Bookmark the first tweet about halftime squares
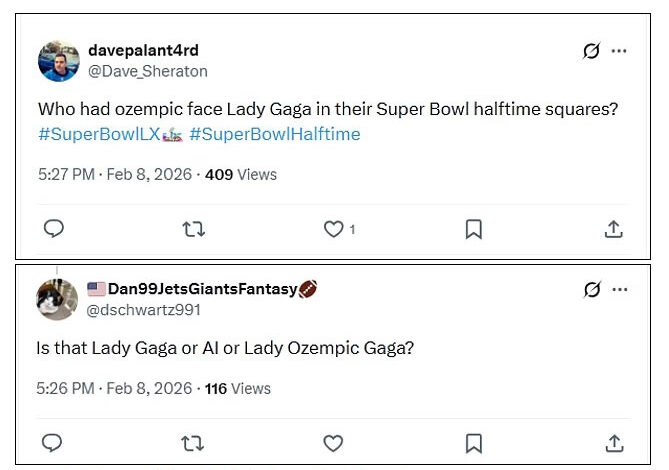669x470 pixels. coord(474,229)
